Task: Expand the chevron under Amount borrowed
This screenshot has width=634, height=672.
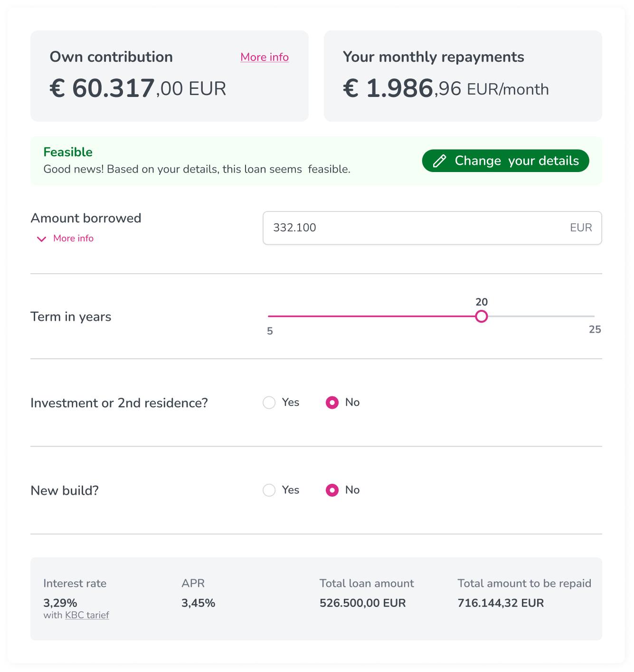Action: click(42, 239)
